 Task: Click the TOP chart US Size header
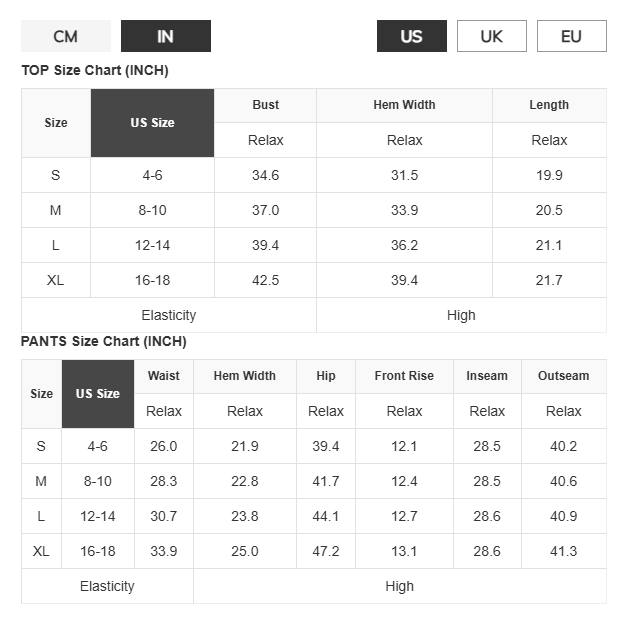click(153, 123)
